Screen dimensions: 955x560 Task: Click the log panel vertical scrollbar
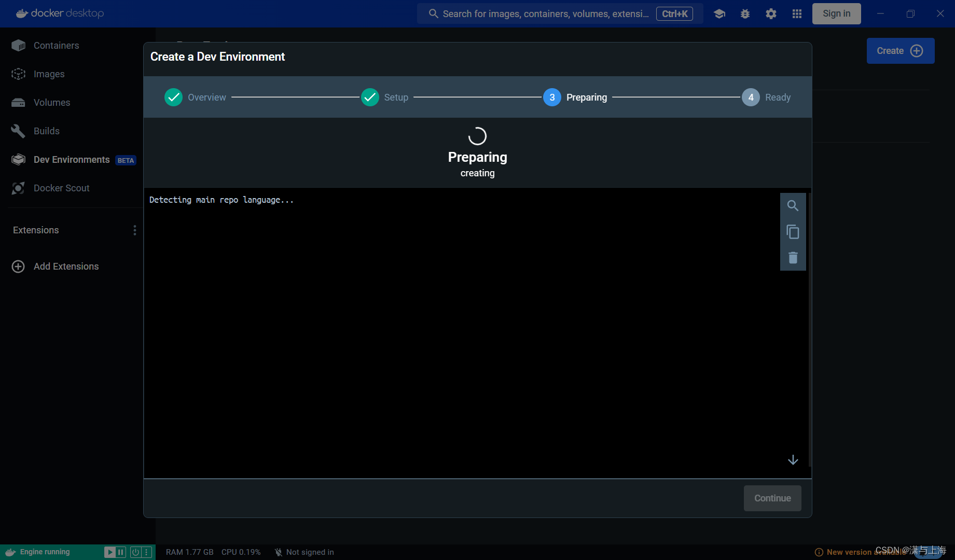[x=809, y=330]
